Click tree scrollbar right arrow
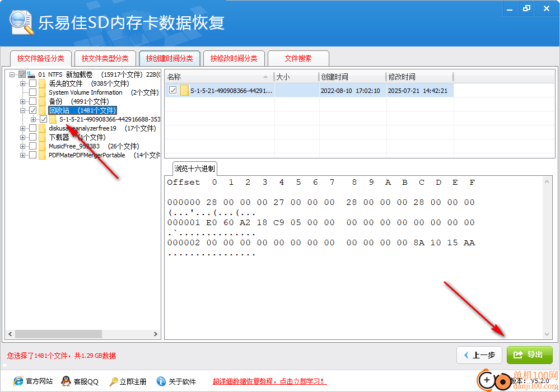Viewport: 560px width, 392px height. (155, 334)
